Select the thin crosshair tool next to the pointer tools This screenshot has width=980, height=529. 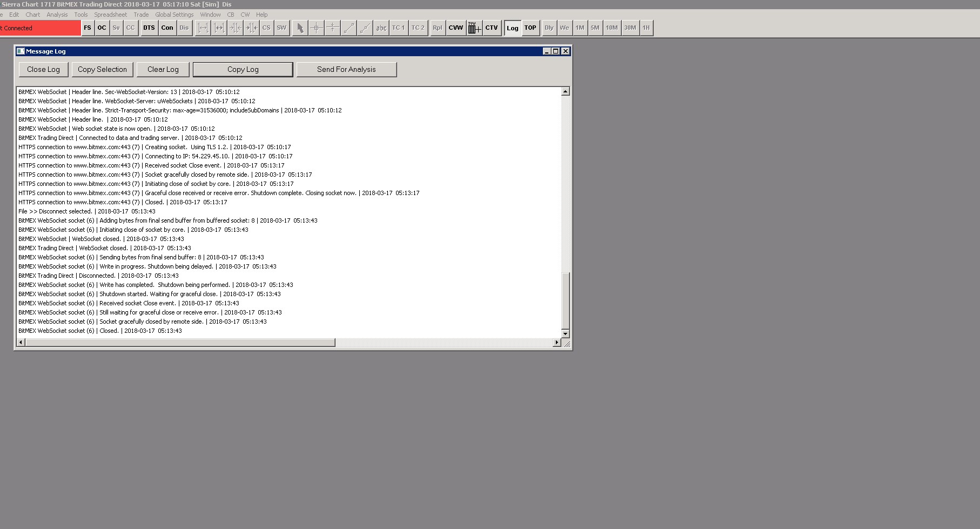pyautogui.click(x=333, y=28)
